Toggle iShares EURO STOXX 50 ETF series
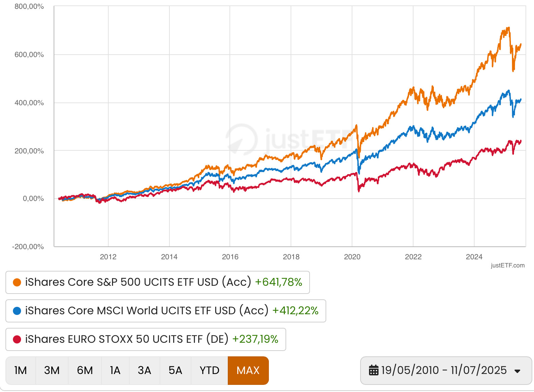Image resolution: width=534 pixels, height=392 pixels. (146, 339)
